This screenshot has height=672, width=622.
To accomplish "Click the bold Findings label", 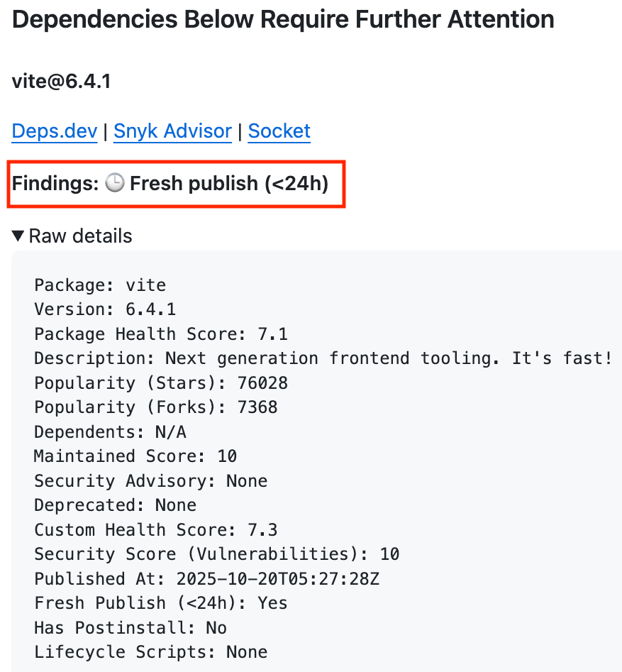I will tap(55, 184).
